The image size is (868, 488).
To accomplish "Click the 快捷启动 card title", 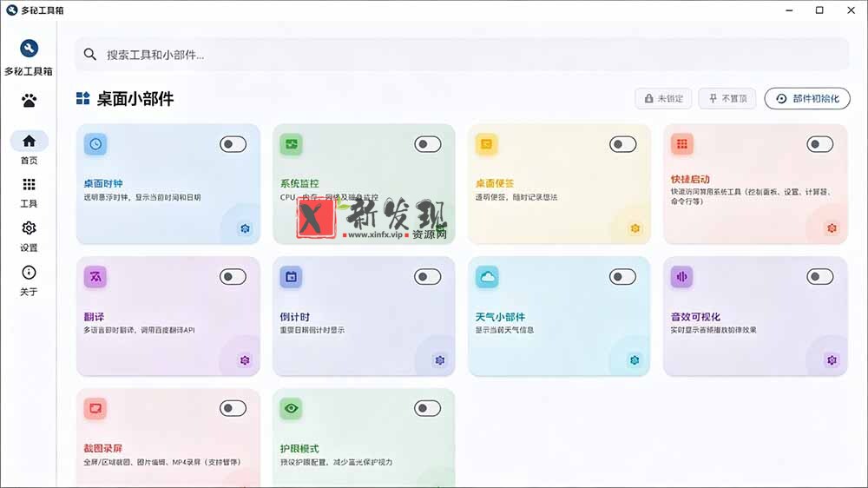I will (690, 180).
